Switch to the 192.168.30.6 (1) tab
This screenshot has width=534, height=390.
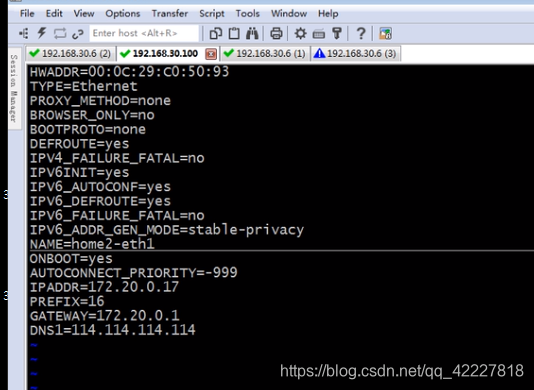click(x=265, y=53)
